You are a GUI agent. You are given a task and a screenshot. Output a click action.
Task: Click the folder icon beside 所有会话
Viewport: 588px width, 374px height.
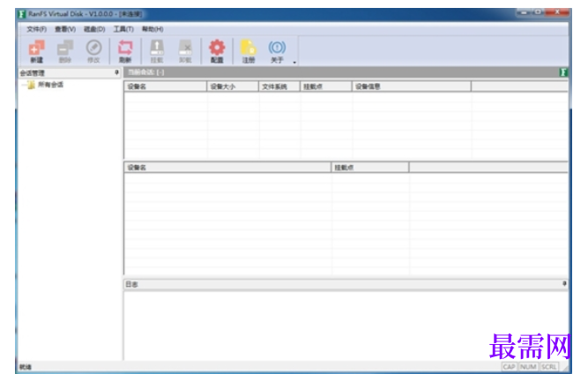(32, 85)
